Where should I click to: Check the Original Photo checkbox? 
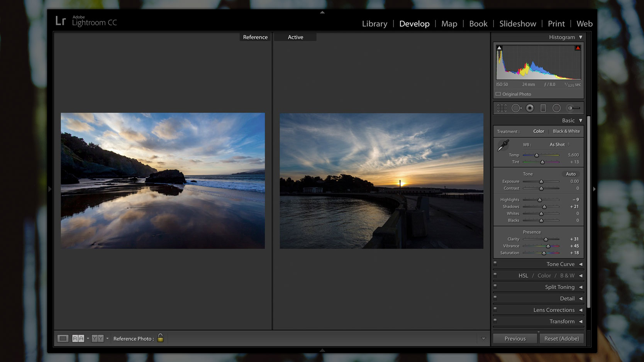(498, 94)
